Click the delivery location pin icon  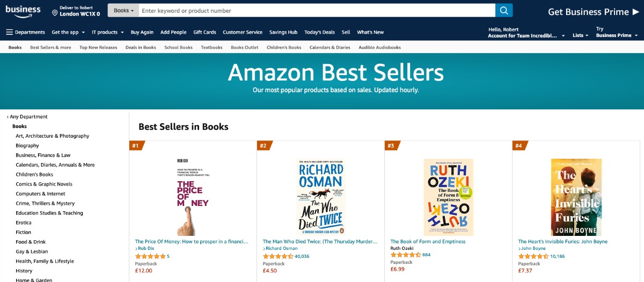pyautogui.click(x=55, y=12)
